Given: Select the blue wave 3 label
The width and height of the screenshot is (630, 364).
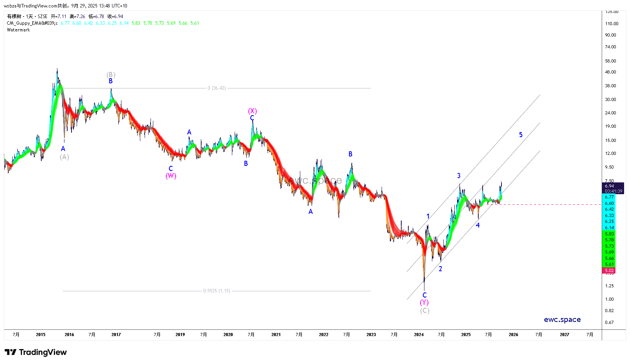Looking at the screenshot, I should click(459, 176).
